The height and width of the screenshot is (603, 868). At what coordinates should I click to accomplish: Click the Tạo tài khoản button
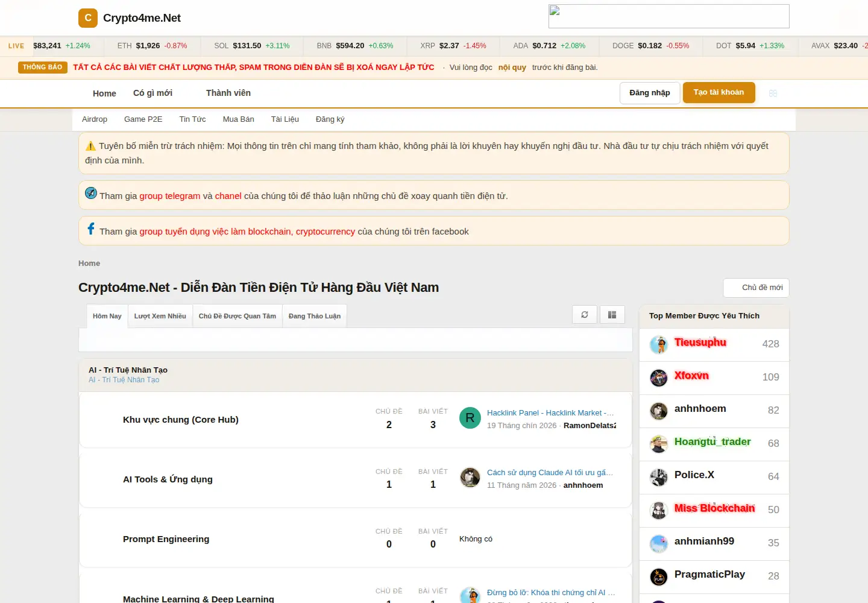pos(719,92)
